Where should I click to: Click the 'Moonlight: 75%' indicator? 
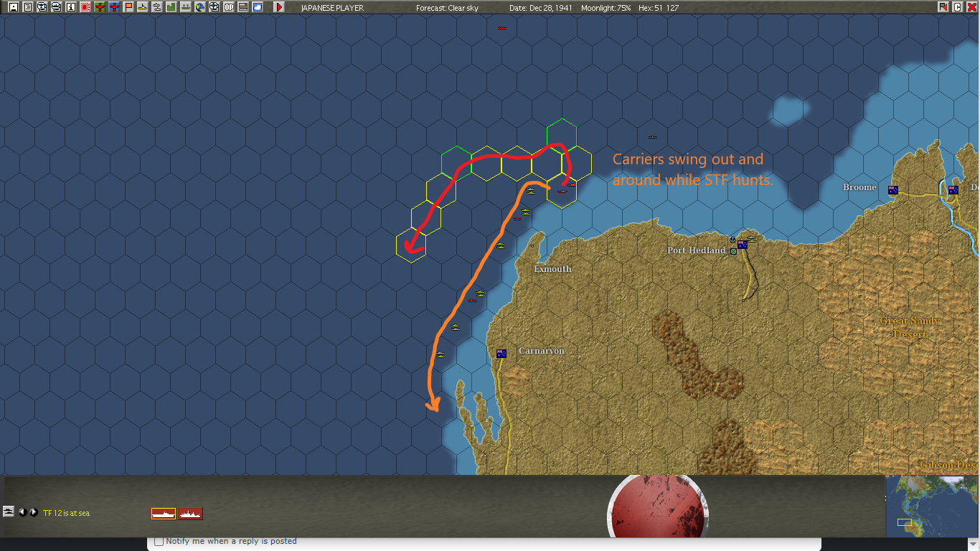(605, 8)
